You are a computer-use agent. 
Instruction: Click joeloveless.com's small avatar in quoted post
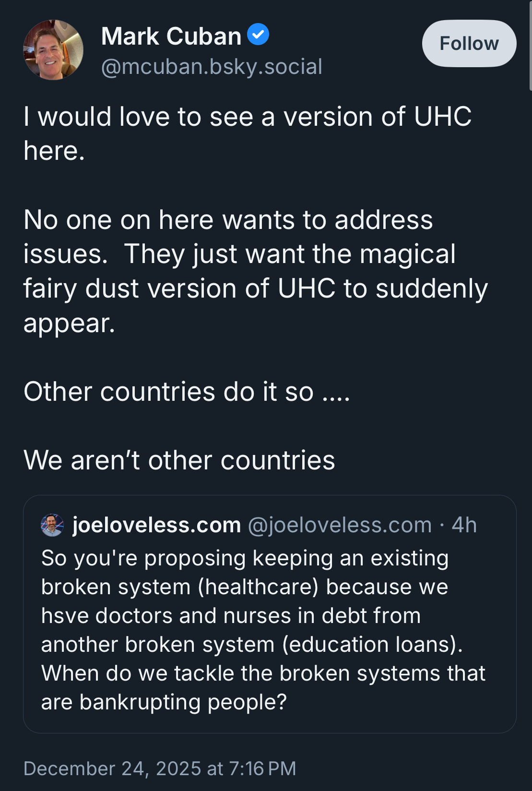[x=52, y=525]
